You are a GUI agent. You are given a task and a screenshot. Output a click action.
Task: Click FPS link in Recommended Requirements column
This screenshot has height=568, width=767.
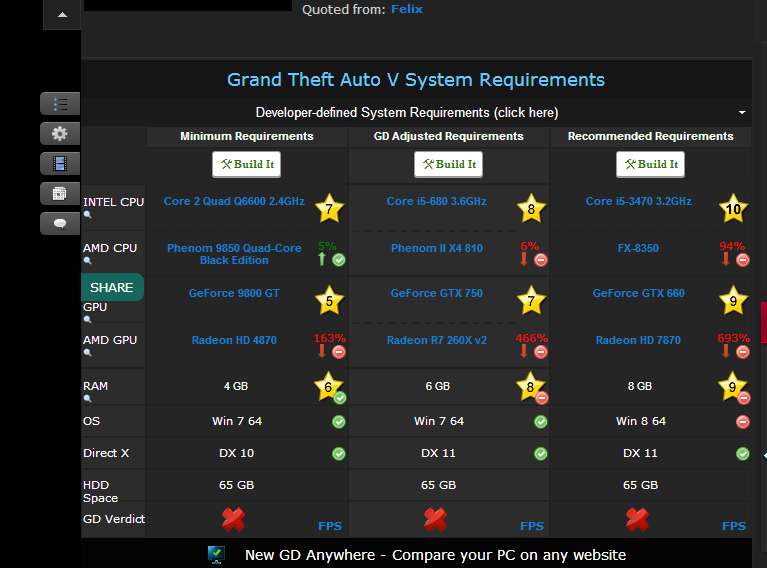point(734,526)
